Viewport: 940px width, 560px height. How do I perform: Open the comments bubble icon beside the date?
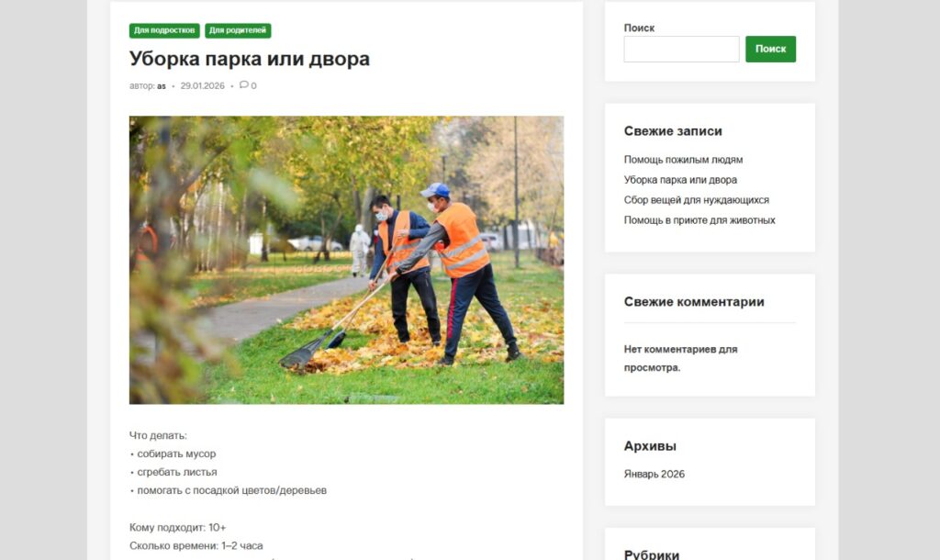coord(244,85)
